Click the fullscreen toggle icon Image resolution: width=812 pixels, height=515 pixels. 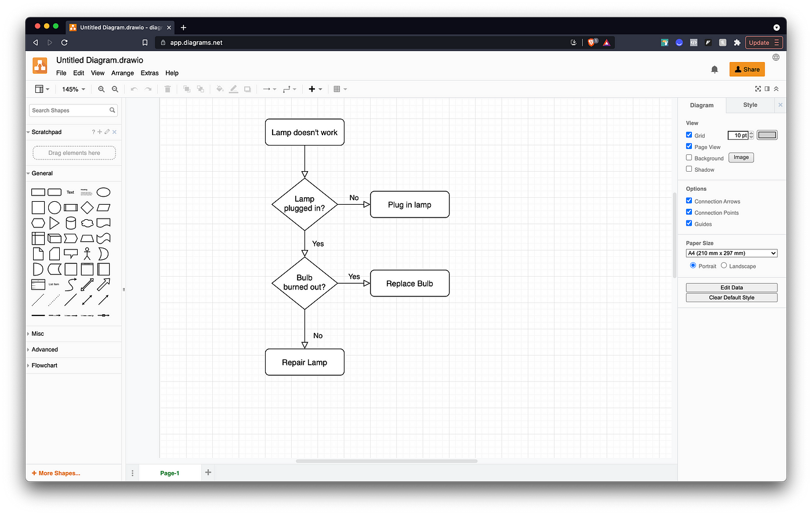(x=758, y=89)
